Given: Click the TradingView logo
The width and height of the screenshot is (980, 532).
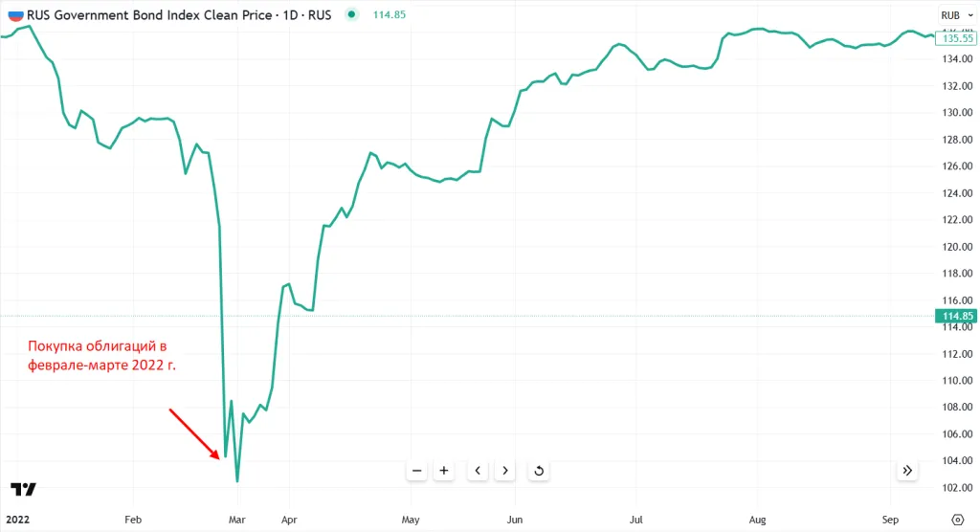Looking at the screenshot, I should (x=24, y=490).
